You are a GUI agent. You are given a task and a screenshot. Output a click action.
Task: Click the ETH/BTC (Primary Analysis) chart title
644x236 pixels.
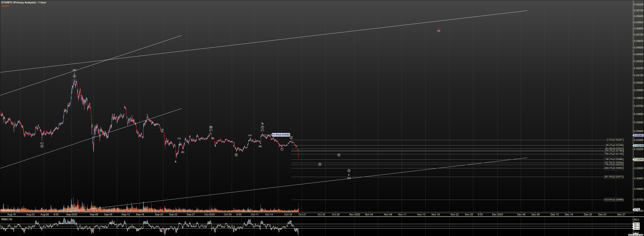(24, 3)
